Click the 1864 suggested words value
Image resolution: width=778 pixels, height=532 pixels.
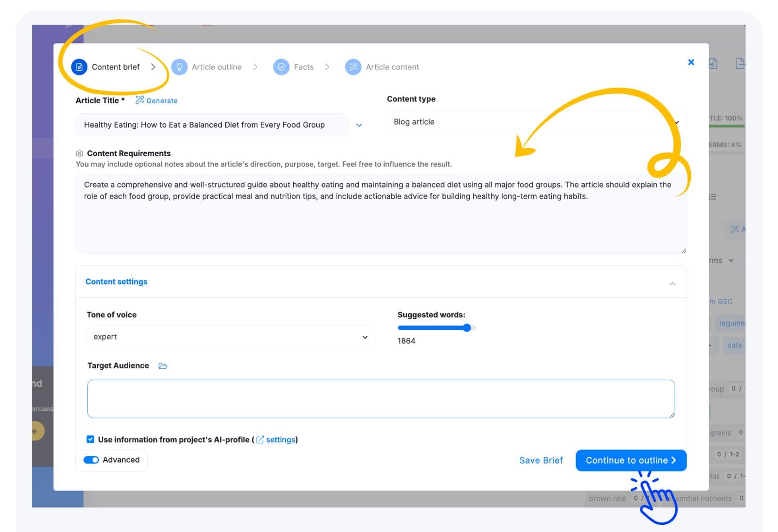(406, 341)
